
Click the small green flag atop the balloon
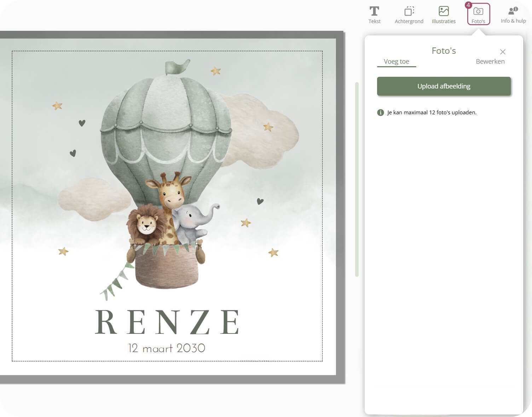click(176, 67)
